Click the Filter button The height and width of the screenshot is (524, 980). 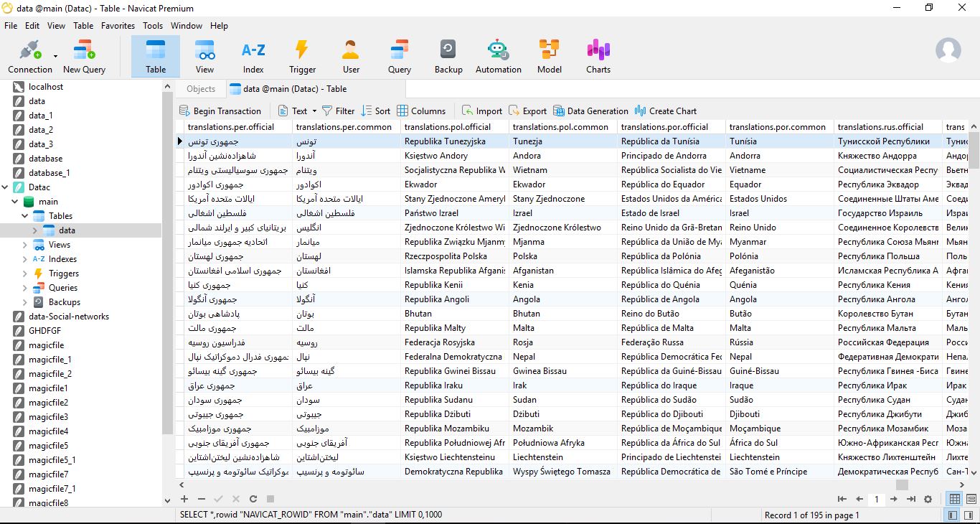coord(338,111)
